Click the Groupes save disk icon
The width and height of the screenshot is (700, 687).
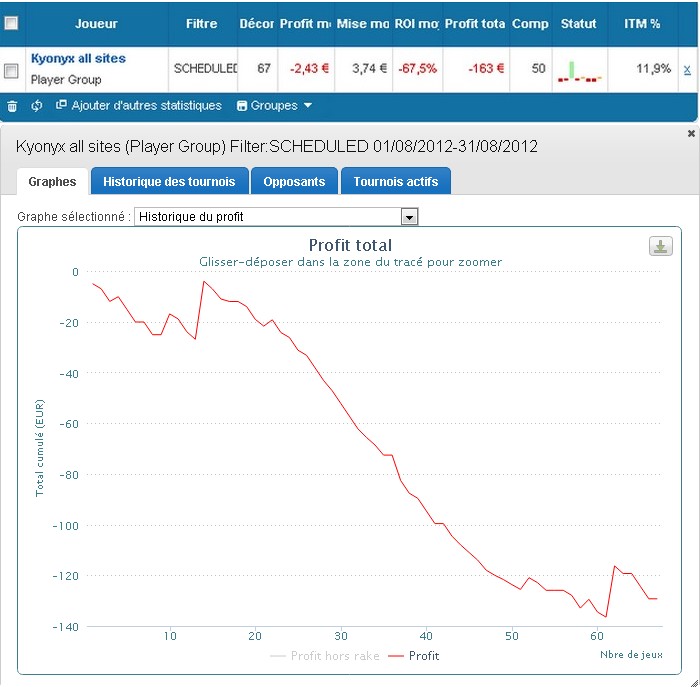tap(242, 106)
